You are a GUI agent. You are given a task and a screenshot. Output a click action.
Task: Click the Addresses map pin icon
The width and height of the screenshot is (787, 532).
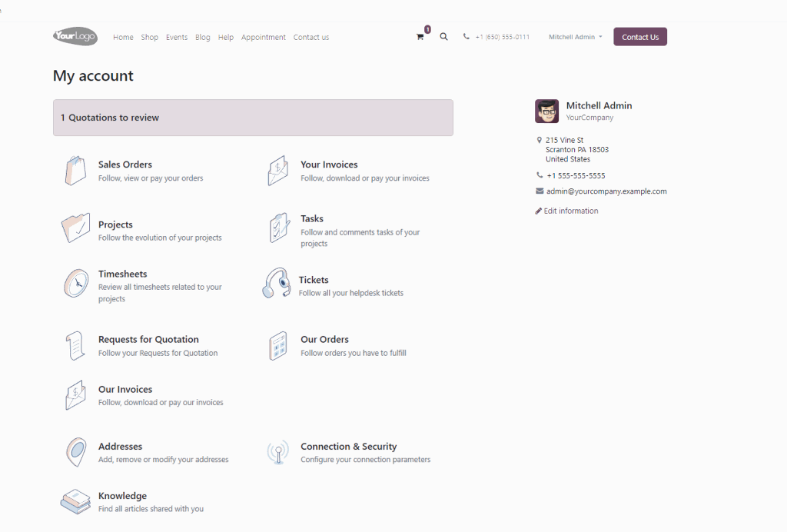(x=75, y=452)
